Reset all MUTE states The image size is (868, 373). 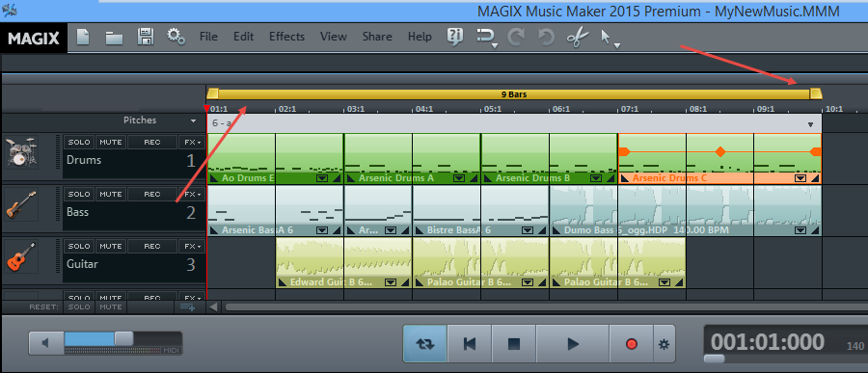(x=111, y=306)
